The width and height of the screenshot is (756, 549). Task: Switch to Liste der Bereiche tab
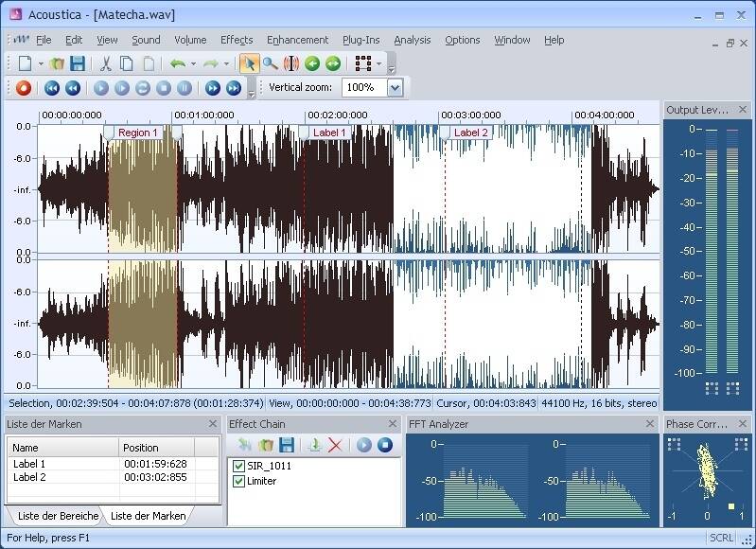click(x=58, y=516)
